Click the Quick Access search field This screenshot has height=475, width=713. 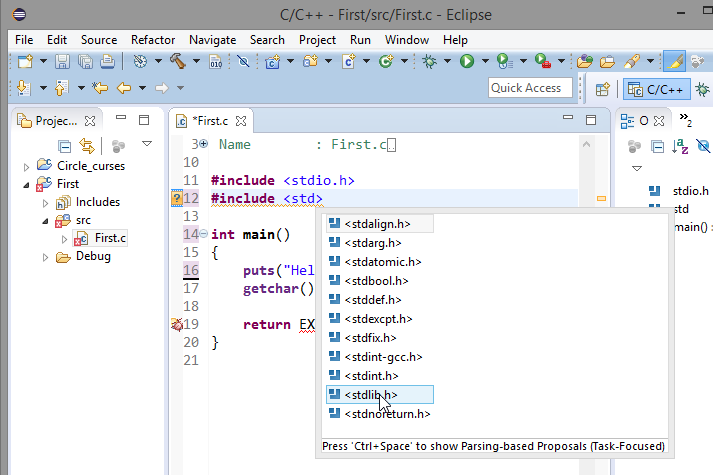(x=530, y=88)
